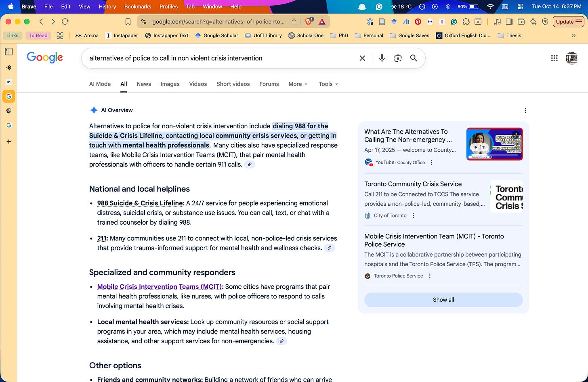Image resolution: width=588 pixels, height=382 pixels.
Task: Open macOS Control Center icon
Action: (520, 6)
